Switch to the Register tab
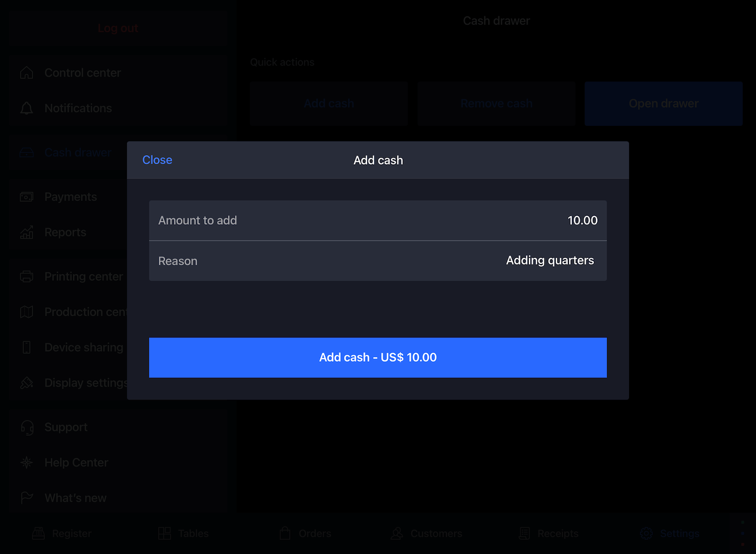The width and height of the screenshot is (756, 554). coord(62,533)
